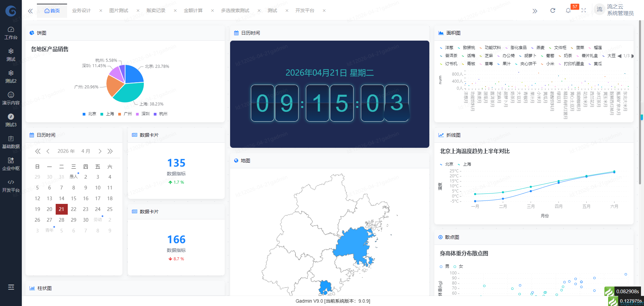This screenshot has height=306, width=644.
Task: Go to next month in calendar
Action: (x=100, y=151)
